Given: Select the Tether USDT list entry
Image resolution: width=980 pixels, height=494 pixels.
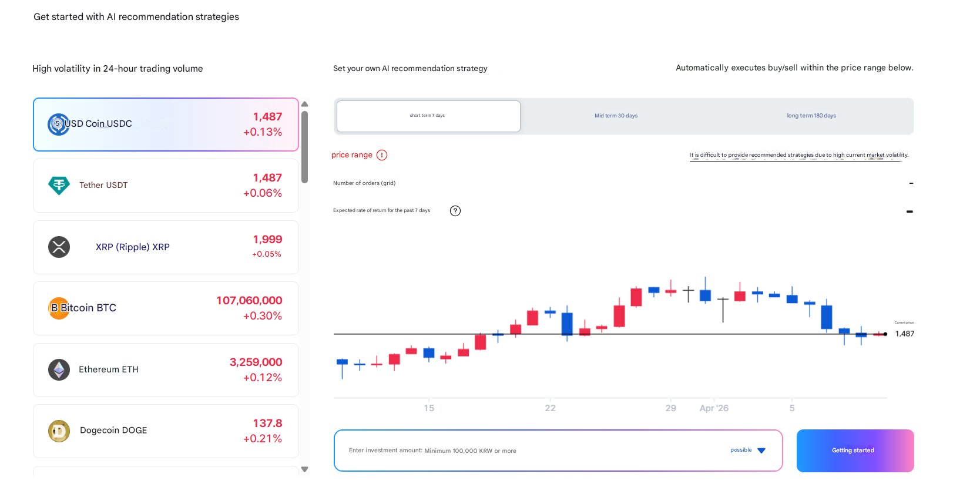Looking at the screenshot, I should pyautogui.click(x=166, y=185).
